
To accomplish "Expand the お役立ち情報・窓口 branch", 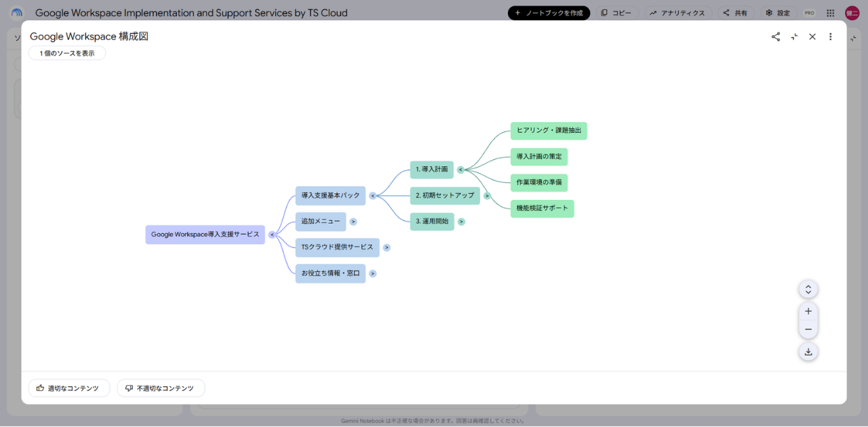I will (x=373, y=274).
